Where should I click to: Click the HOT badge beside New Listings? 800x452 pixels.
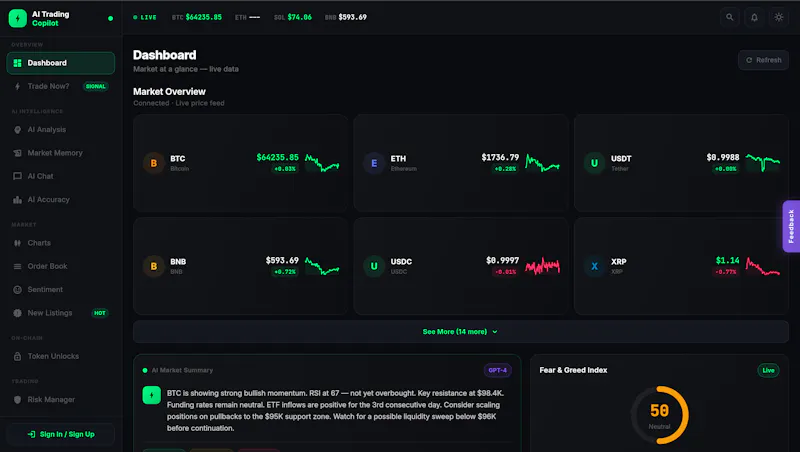click(99, 313)
